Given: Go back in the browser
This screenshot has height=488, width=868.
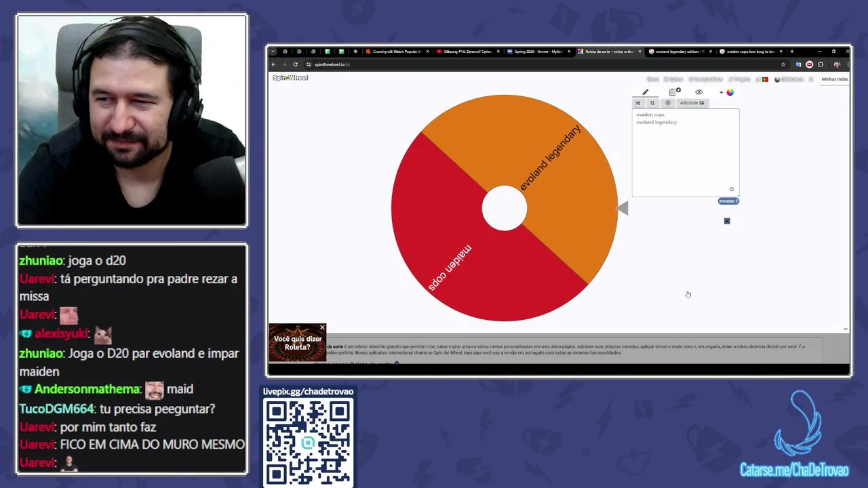Looking at the screenshot, I should 273,64.
